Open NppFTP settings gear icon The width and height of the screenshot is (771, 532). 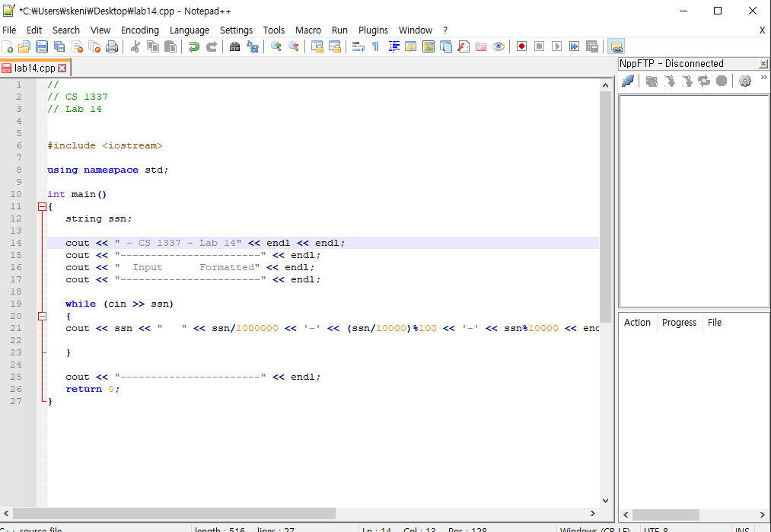tap(745, 81)
